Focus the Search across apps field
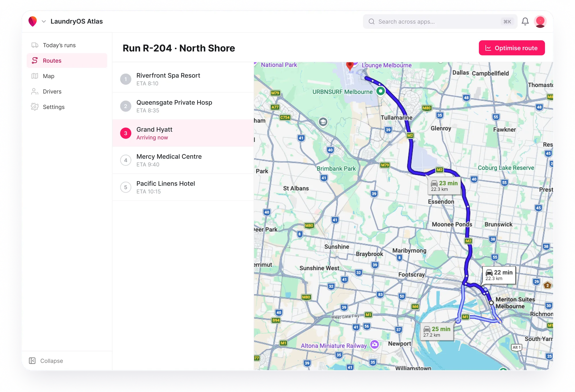The width and height of the screenshot is (575, 392). pyautogui.click(x=440, y=22)
